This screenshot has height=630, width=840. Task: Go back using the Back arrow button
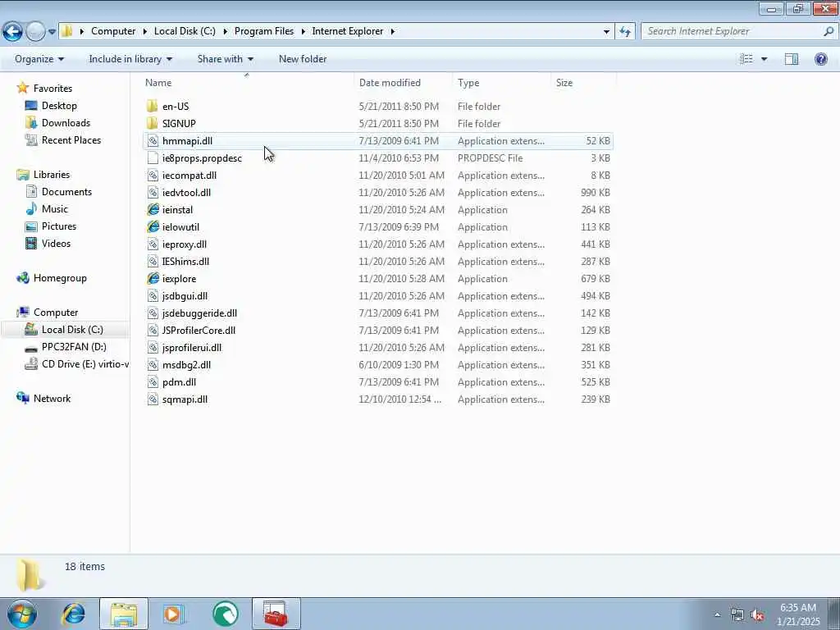click(12, 32)
